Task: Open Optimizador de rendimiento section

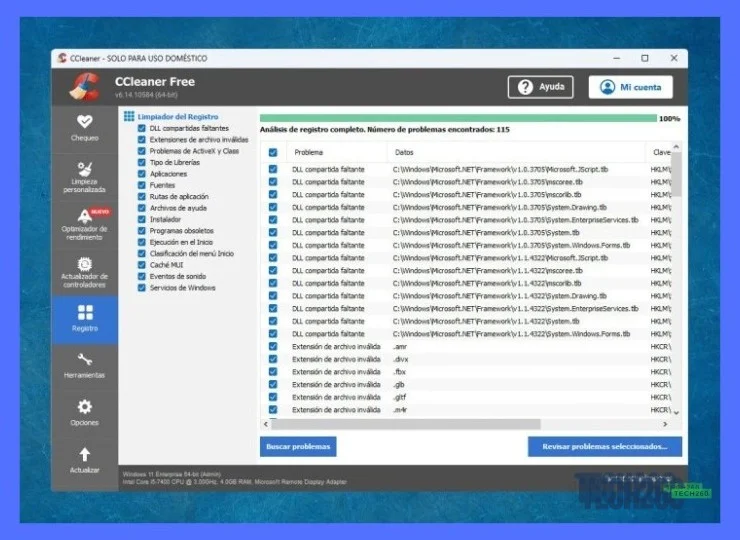Action: pos(84,225)
